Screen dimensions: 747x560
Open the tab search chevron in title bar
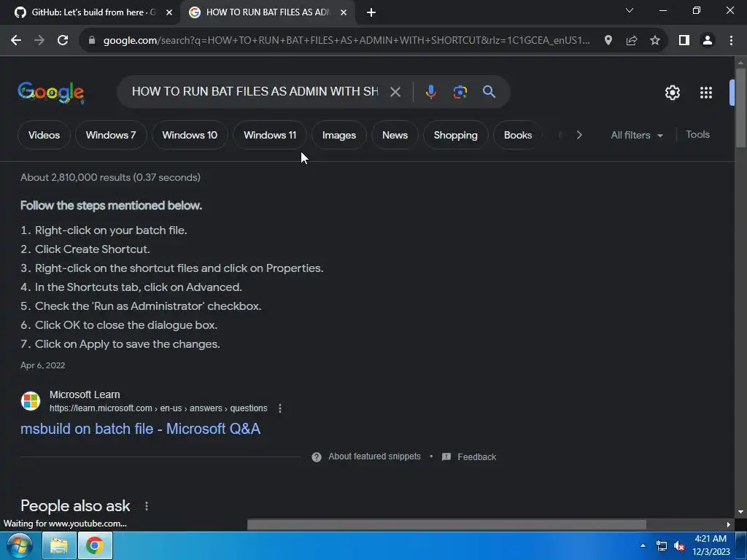coord(630,10)
